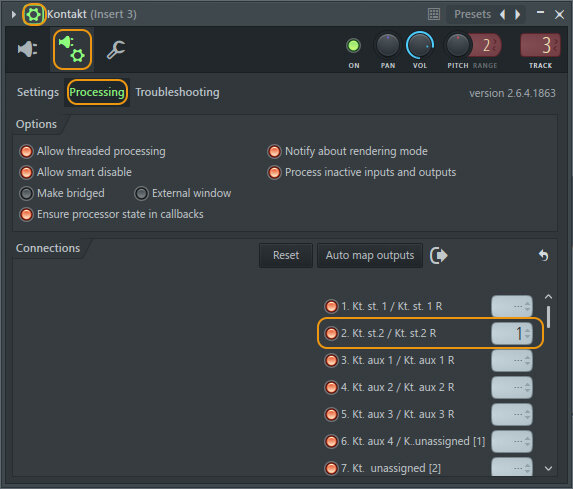Click mixer track field for Kt. aux 1 output
Viewport: 573px width, 489px height.
pyautogui.click(x=512, y=360)
